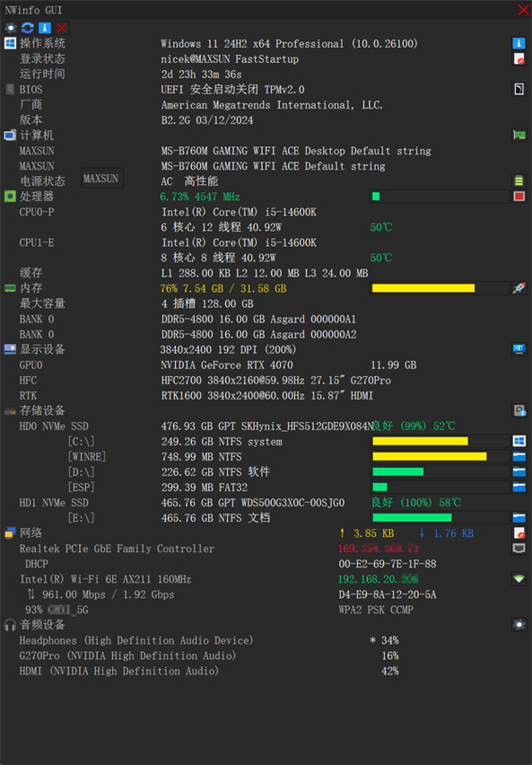Viewport: 532px width, 765px height.
Task: Click the CPU1-E label
Action: pos(37,242)
